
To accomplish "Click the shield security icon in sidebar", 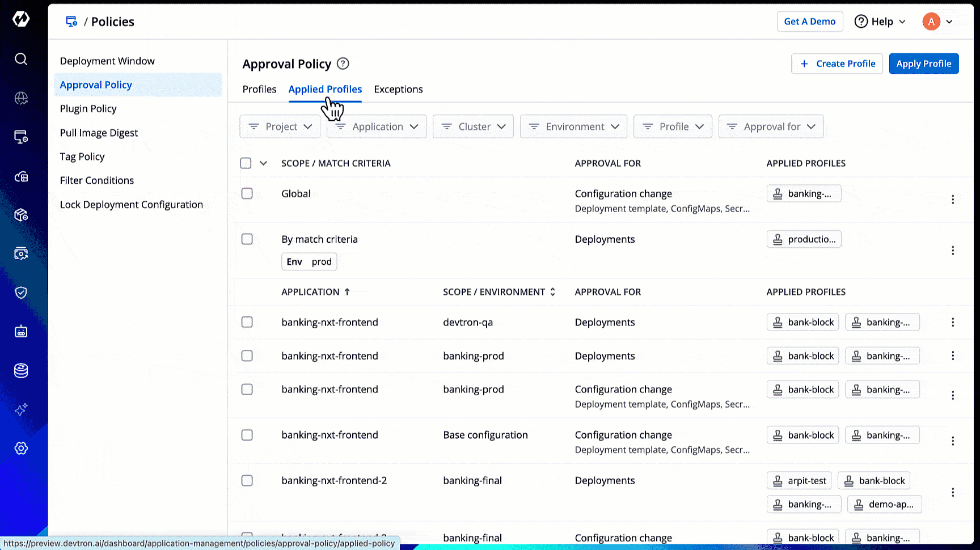I will [x=21, y=293].
